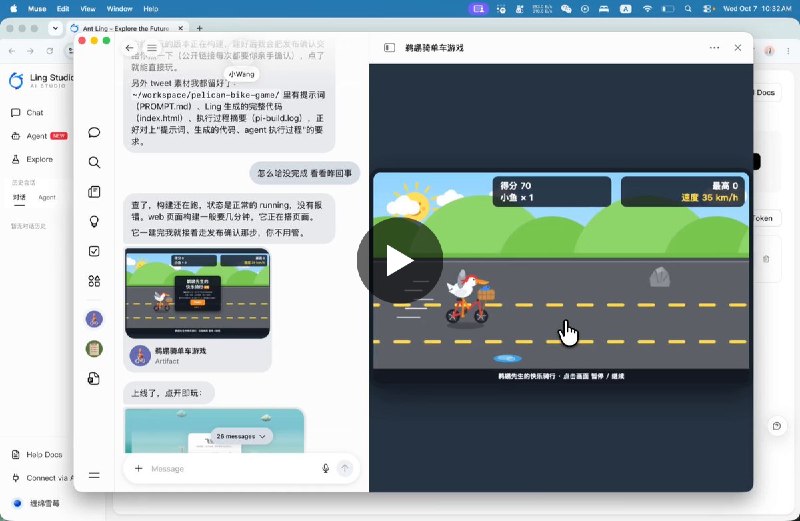This screenshot has width=800, height=521.
Task: Select the green notepad avatar in sidebar
Action: click(x=94, y=349)
